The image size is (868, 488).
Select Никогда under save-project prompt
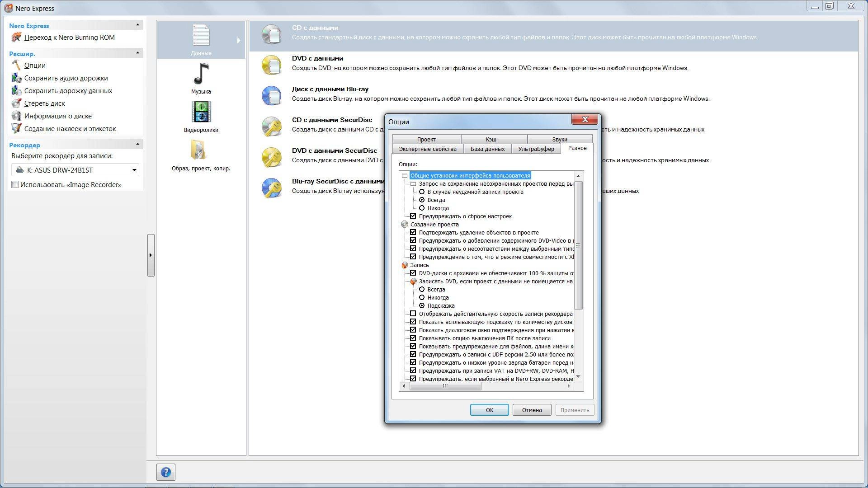pos(422,208)
